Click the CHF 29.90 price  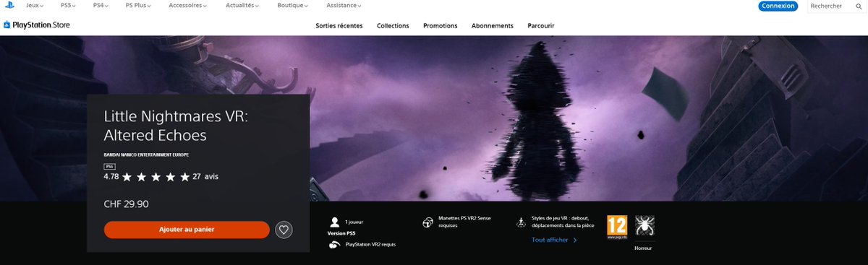click(127, 204)
